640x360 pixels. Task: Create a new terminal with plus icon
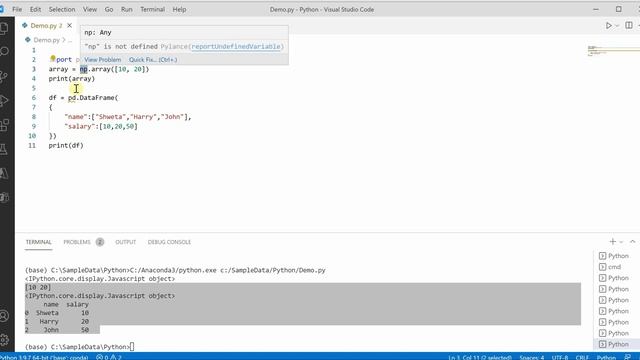pos(612,242)
